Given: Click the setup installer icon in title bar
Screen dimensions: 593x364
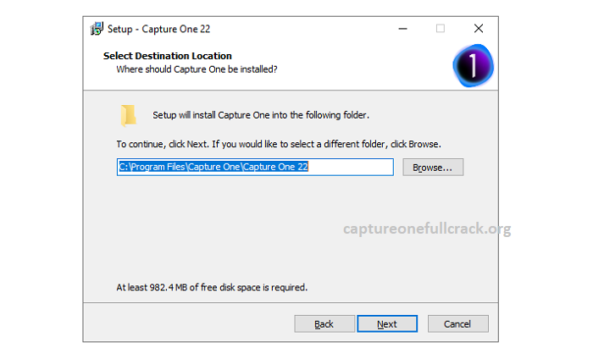Looking at the screenshot, I should point(97,29).
